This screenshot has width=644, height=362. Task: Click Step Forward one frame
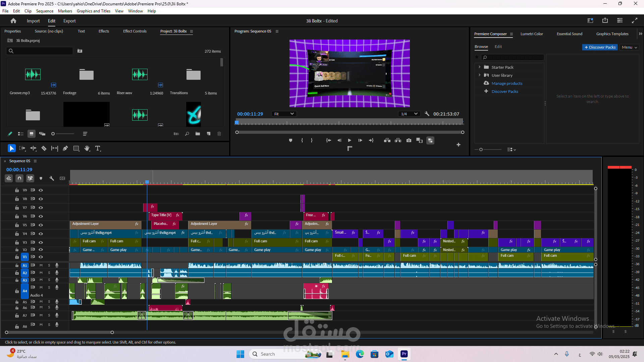click(360, 140)
